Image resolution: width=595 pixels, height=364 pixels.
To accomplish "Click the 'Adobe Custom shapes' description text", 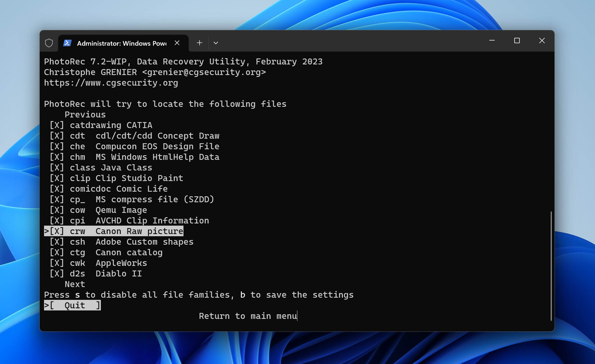I will click(144, 242).
